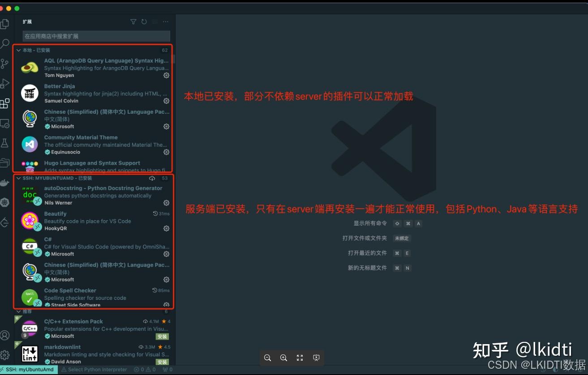The height and width of the screenshot is (375, 588).
Task: Filter installed extensions with funnel icon
Action: (x=133, y=21)
